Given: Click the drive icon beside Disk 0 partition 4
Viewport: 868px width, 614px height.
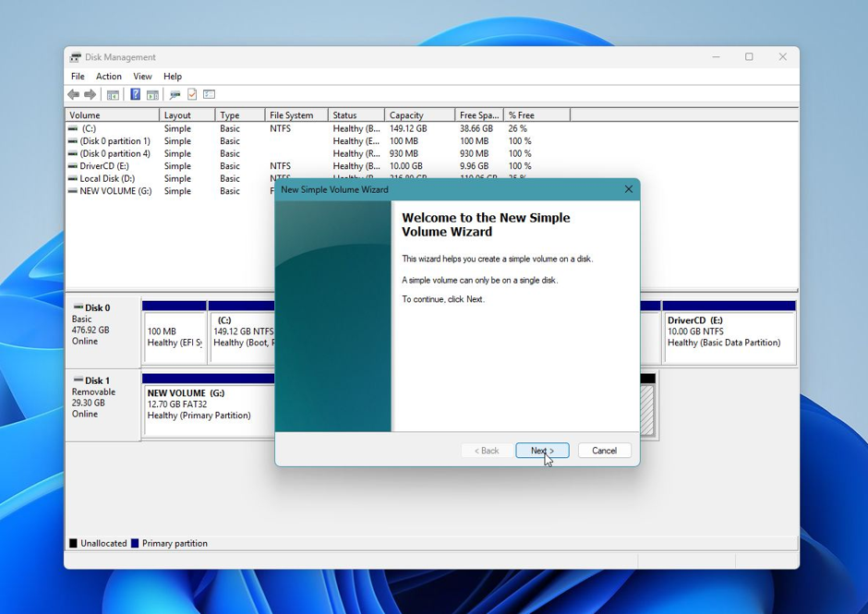Looking at the screenshot, I should (73, 153).
